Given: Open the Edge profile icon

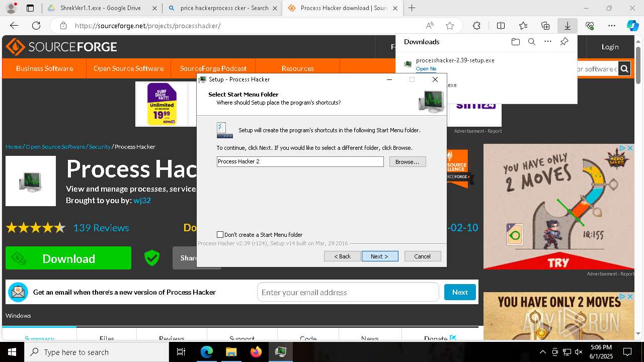Looking at the screenshot, I should coord(11,8).
